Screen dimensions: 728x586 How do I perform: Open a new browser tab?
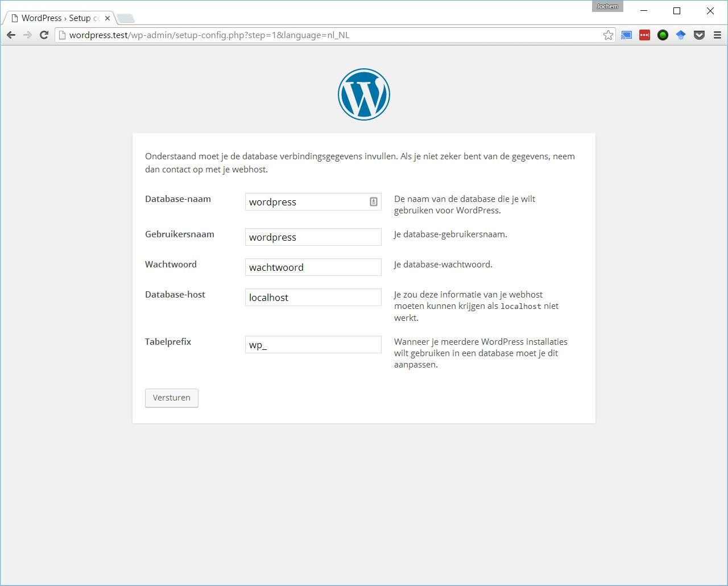[126, 19]
